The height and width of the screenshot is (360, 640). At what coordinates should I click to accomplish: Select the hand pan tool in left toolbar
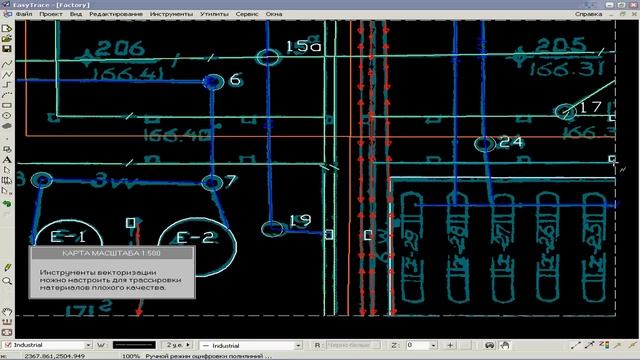coord(7,312)
